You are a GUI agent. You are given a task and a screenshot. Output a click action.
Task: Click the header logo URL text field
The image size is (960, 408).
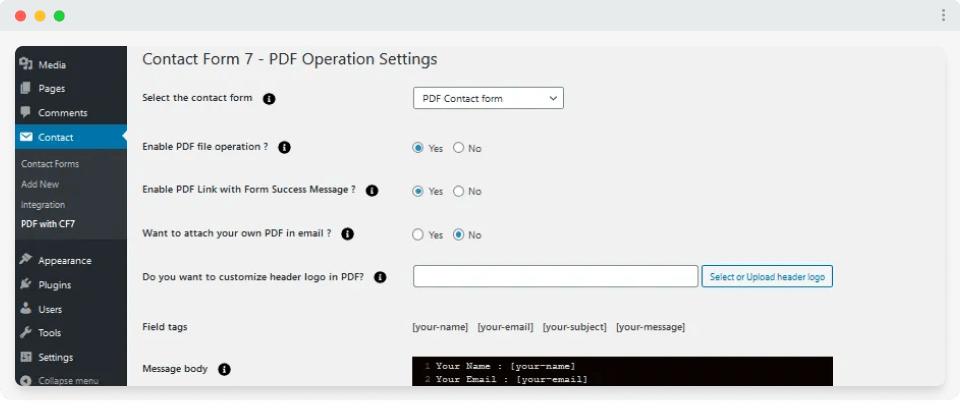(x=555, y=277)
